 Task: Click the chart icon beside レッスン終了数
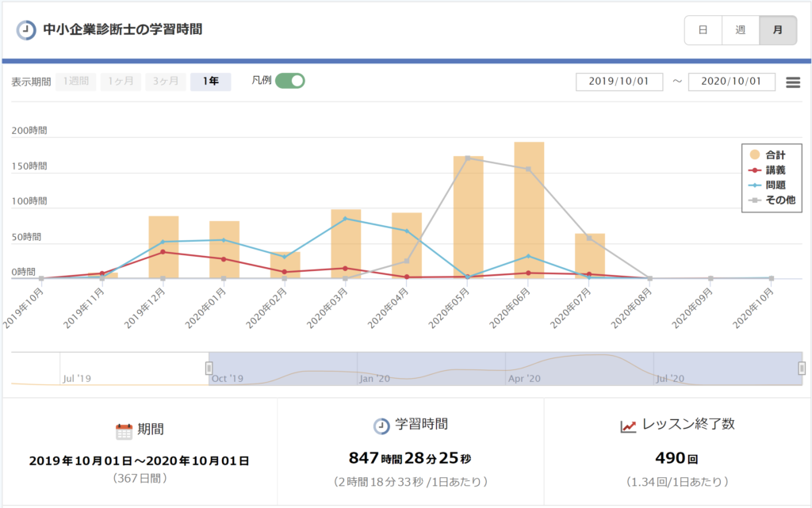(x=628, y=426)
